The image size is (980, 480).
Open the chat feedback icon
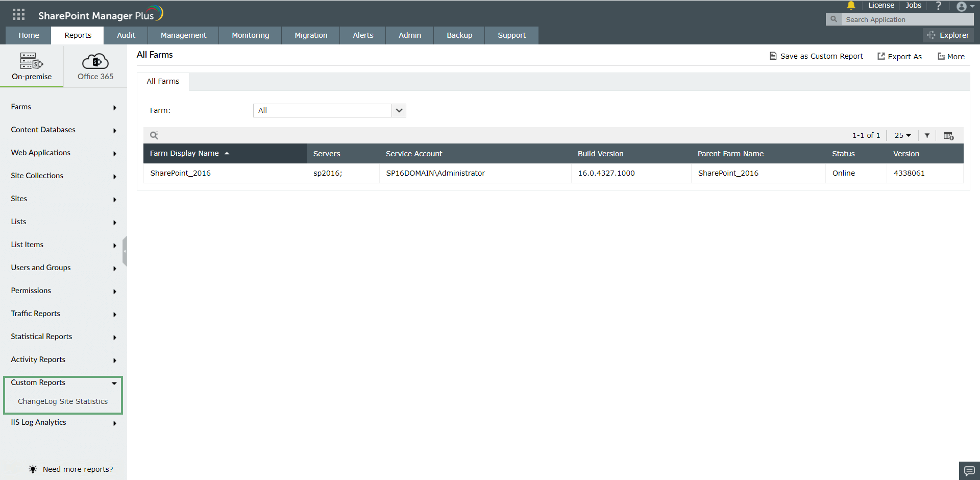click(969, 471)
